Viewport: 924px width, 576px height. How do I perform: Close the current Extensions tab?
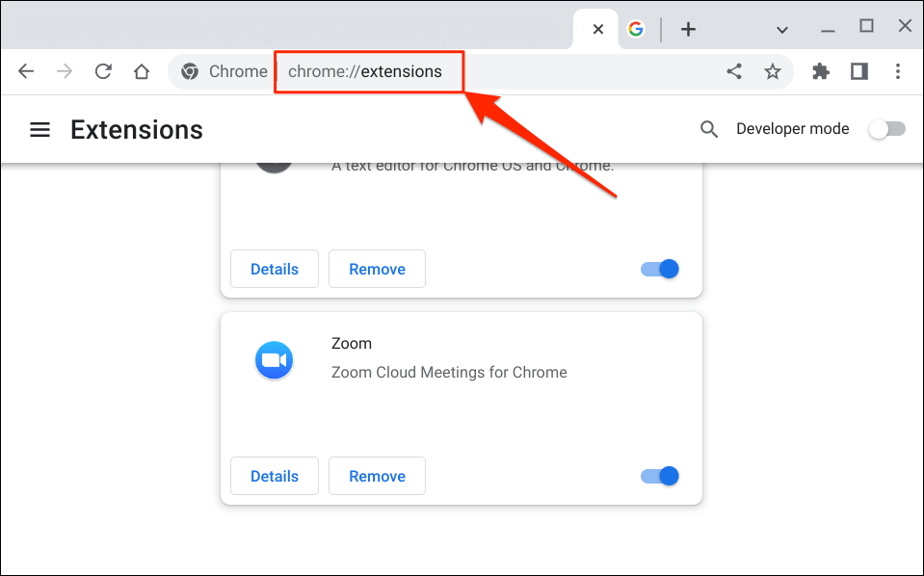click(598, 30)
